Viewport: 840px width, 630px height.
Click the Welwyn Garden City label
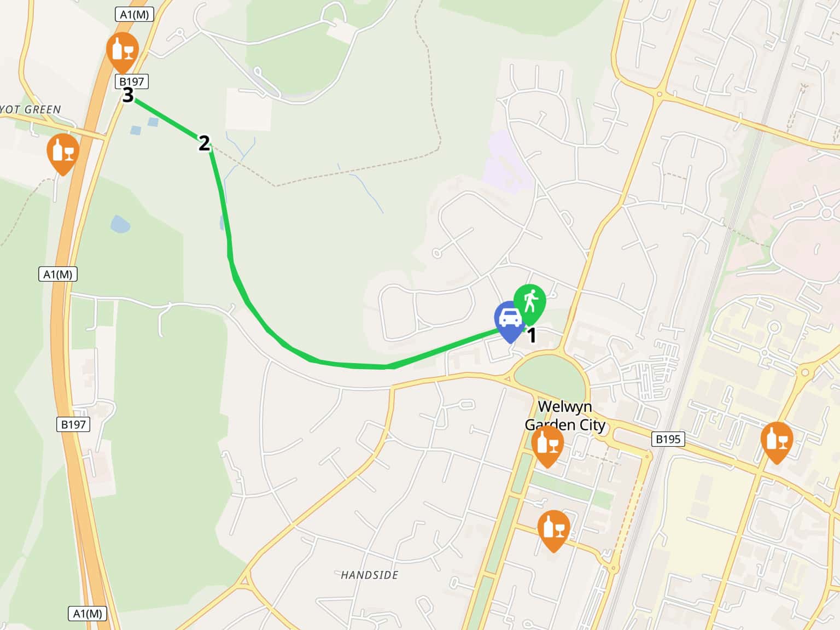point(565,416)
